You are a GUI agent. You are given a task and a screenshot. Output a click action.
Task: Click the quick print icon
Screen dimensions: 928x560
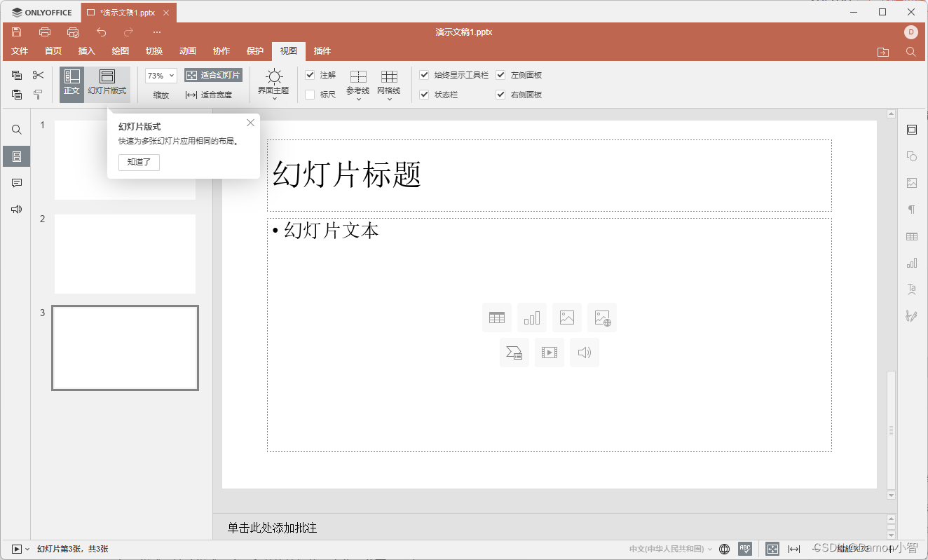(73, 32)
